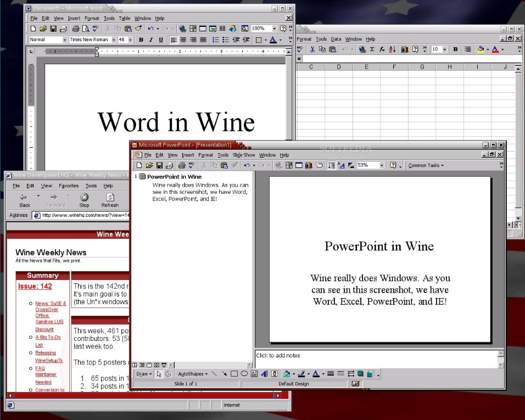
Task: Click Insert WordArt in PowerPoint's Draw toolbar
Action: pyautogui.click(x=264, y=374)
